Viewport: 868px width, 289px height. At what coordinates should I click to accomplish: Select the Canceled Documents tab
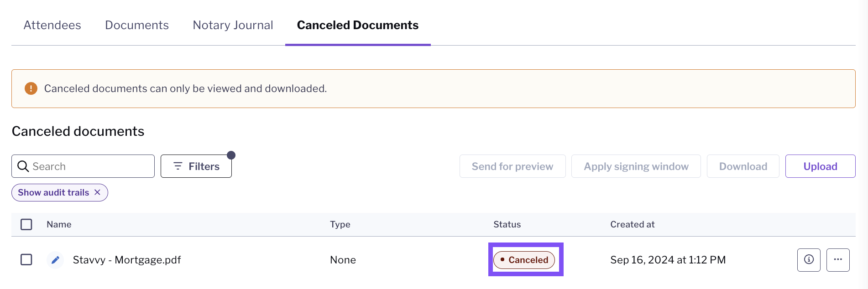click(358, 25)
